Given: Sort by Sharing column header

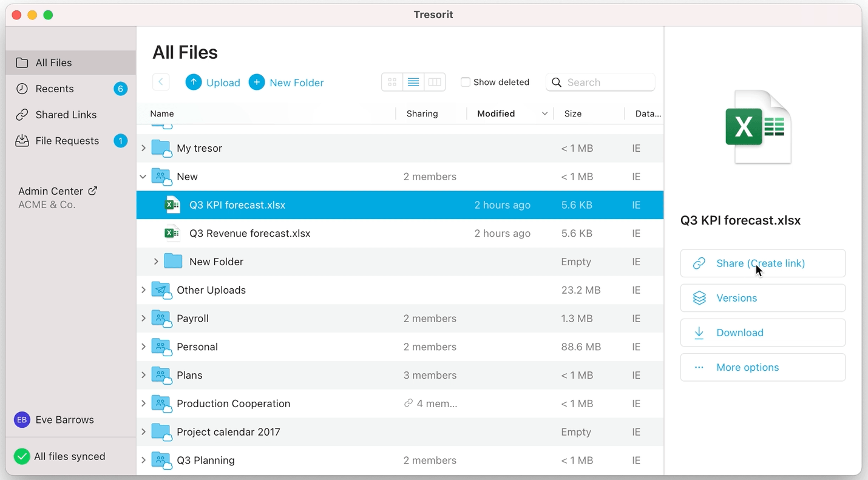Looking at the screenshot, I should pos(422,113).
